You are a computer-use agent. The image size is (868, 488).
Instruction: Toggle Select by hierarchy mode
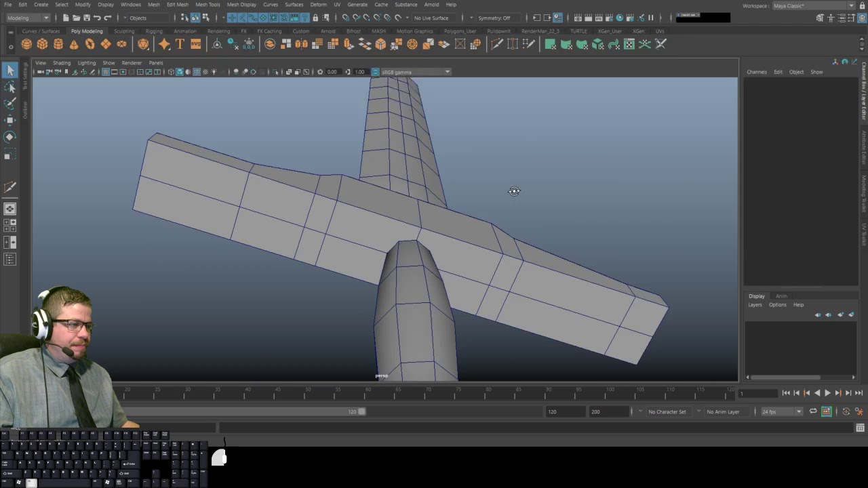tap(184, 18)
